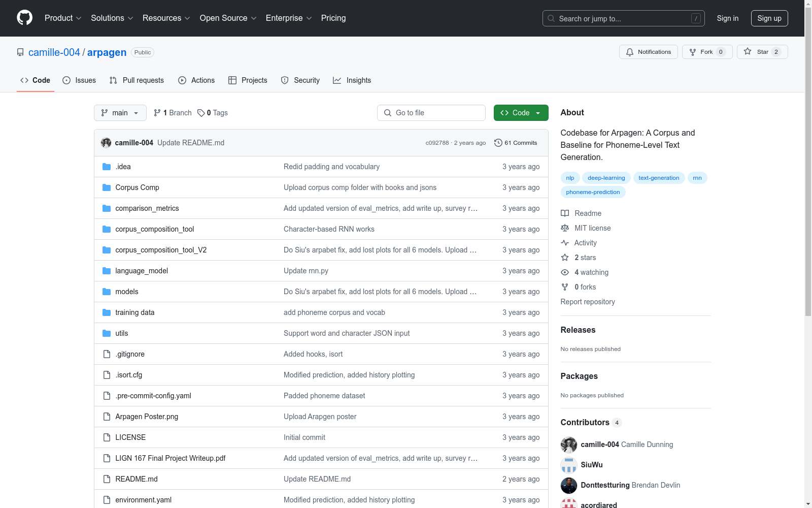Open the corpus_composition_tool_V2 folder
Image resolution: width=812 pixels, height=508 pixels.
pos(161,250)
